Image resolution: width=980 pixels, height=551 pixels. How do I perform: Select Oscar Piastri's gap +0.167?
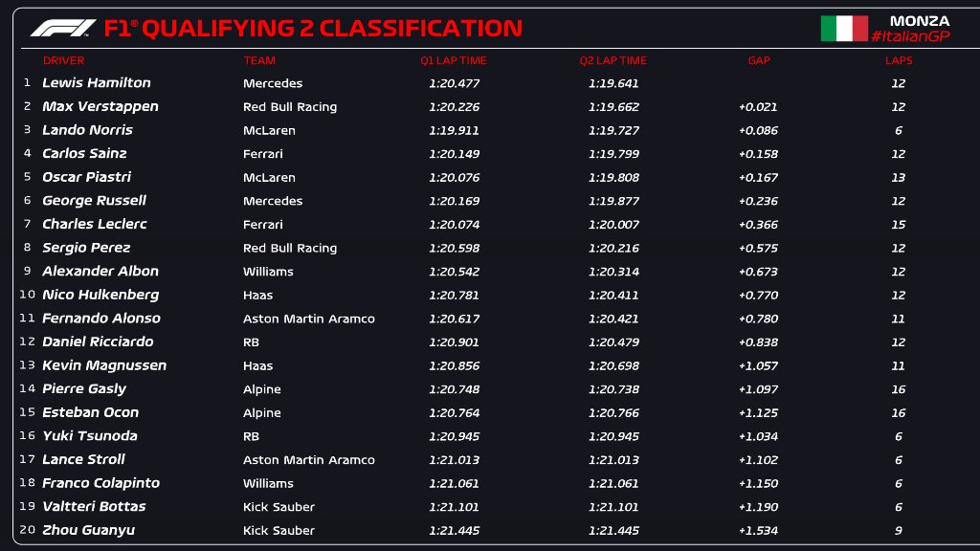pos(758,177)
